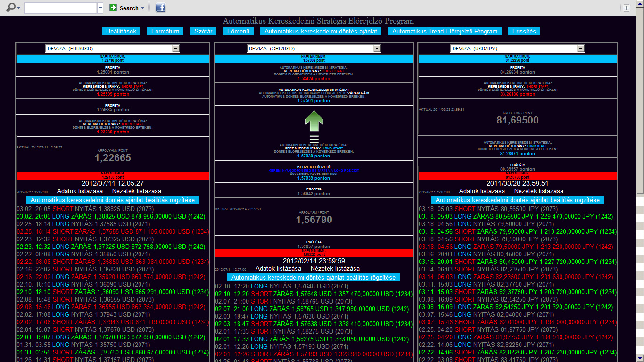
Task: Click Nézetek listázása in EUR/USD panel
Action: pos(137,191)
